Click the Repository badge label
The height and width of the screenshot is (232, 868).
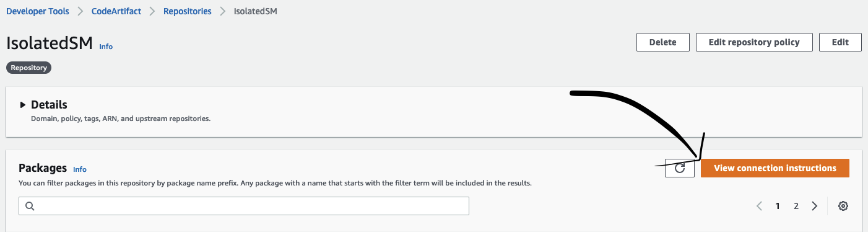coord(29,68)
